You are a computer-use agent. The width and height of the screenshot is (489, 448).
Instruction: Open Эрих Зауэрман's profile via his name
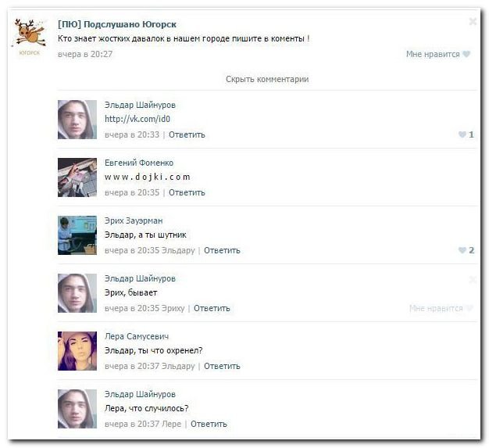pos(134,220)
